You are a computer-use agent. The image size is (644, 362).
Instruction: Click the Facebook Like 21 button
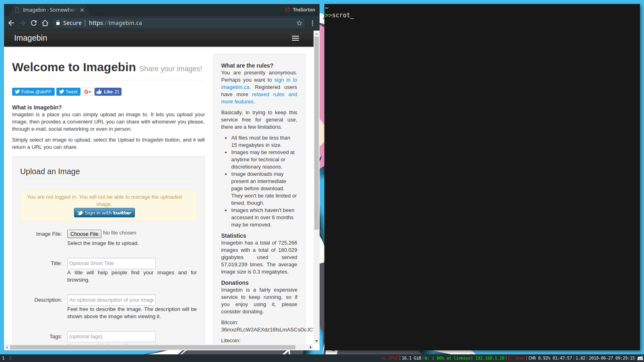click(108, 92)
